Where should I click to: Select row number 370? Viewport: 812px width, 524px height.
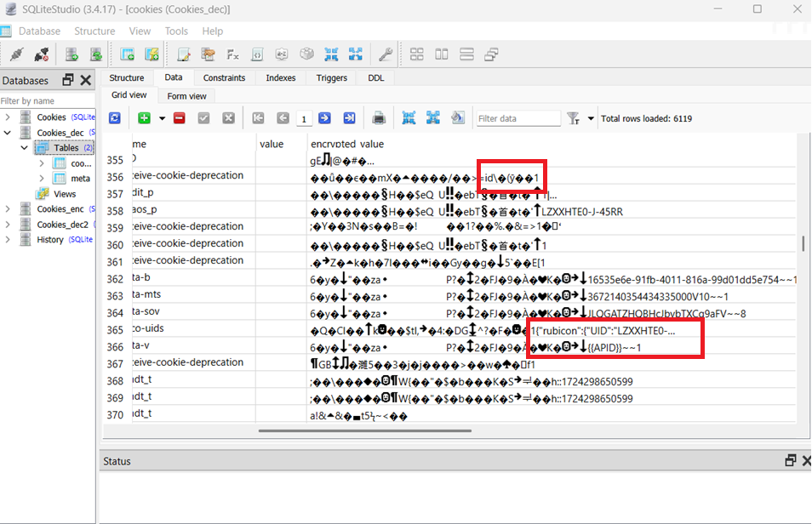pyautogui.click(x=115, y=415)
